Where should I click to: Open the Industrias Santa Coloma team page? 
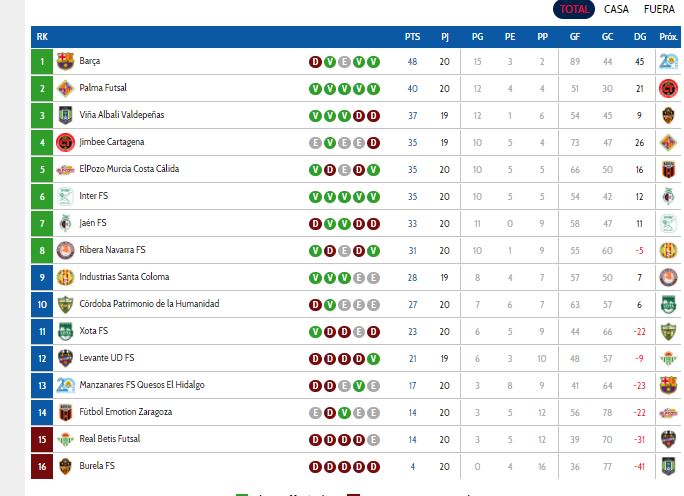(124, 277)
